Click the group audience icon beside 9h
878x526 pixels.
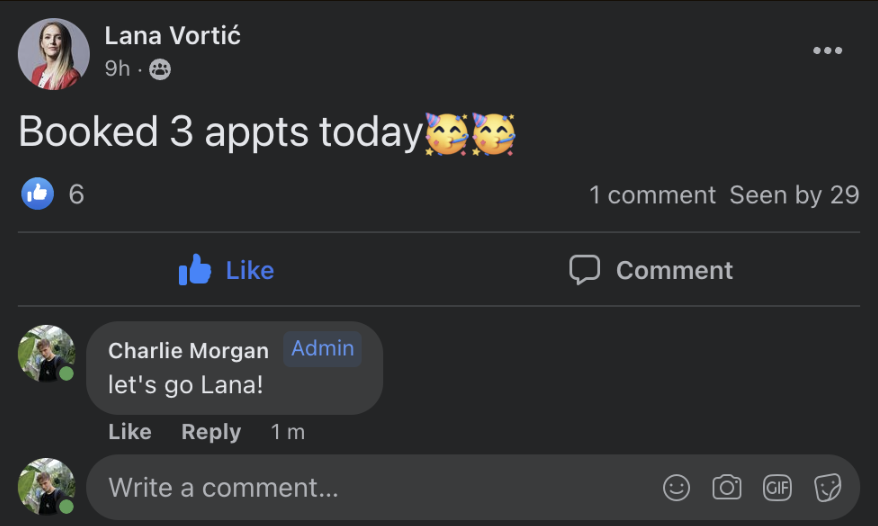tap(160, 69)
